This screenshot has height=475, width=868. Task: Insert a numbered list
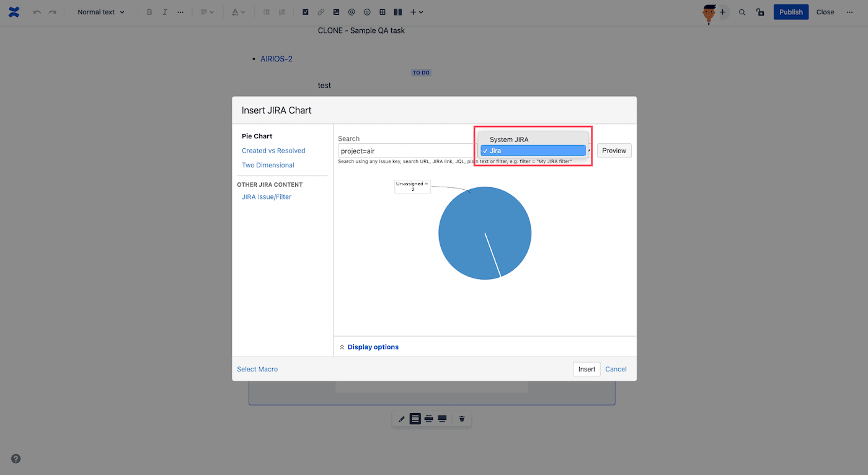(282, 12)
